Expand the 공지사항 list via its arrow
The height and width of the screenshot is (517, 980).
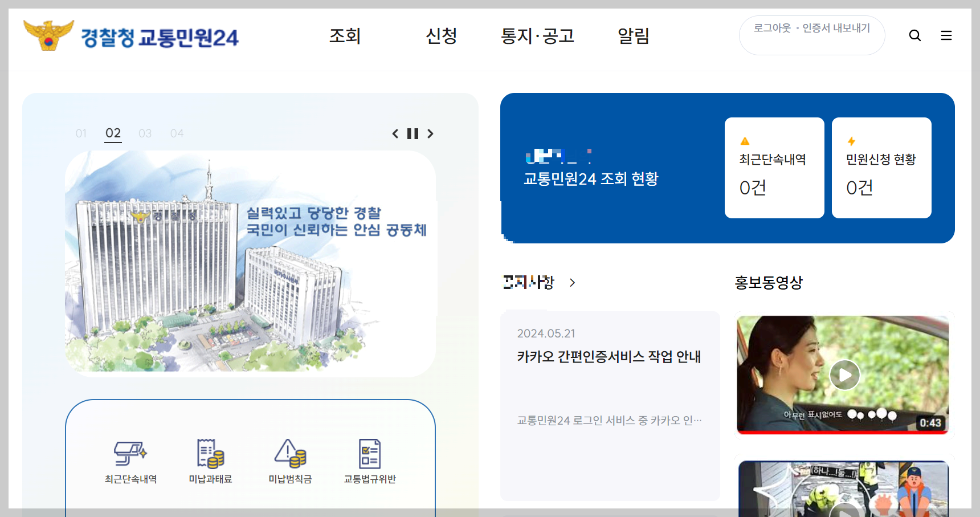(x=572, y=282)
